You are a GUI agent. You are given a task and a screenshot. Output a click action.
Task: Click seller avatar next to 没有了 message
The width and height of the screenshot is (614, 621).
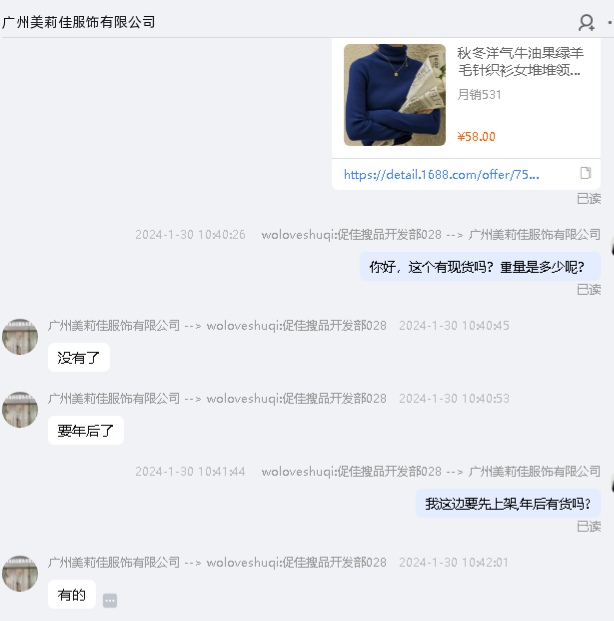click(x=20, y=337)
